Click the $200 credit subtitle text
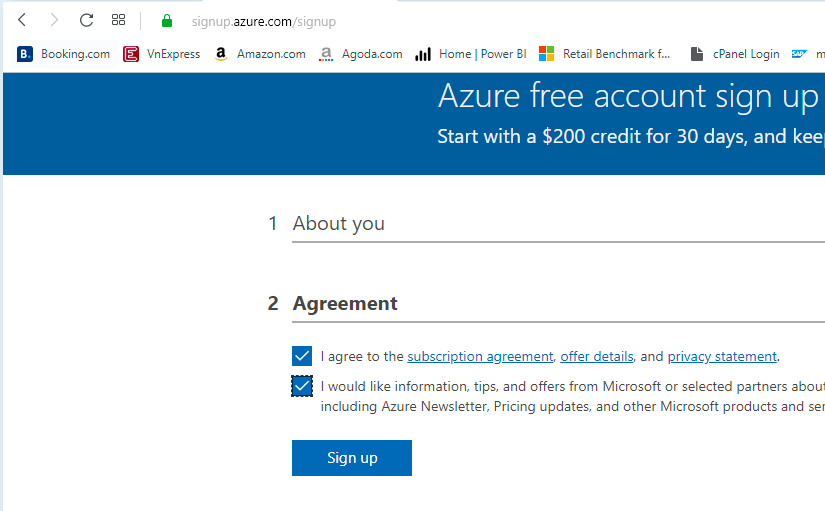This screenshot has height=511, width=825. (x=631, y=137)
